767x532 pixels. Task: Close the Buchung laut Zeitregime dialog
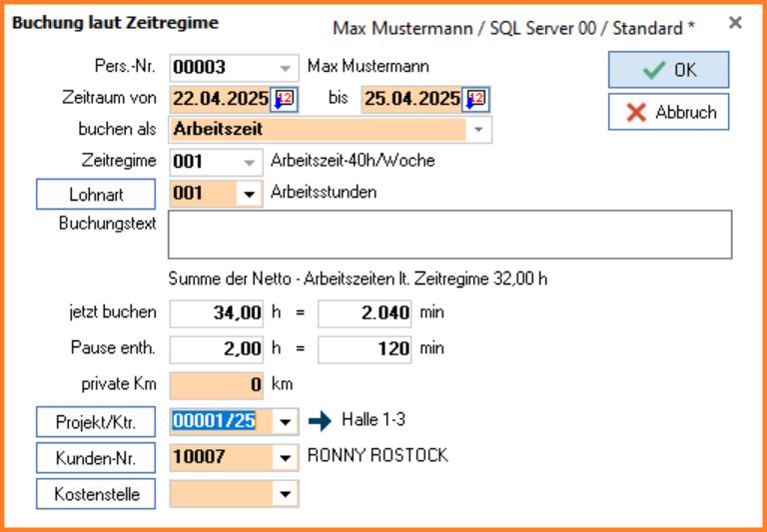pos(735,22)
